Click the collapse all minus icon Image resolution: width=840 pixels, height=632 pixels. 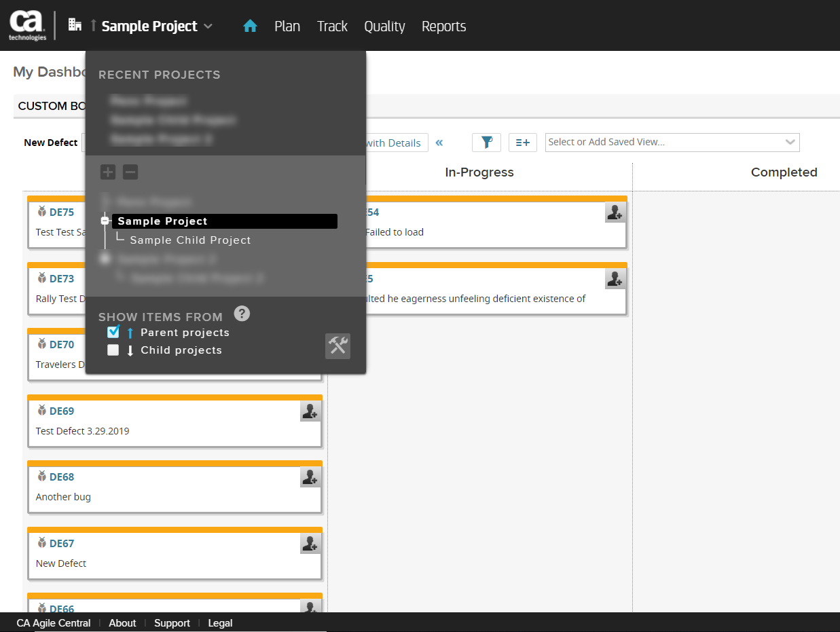pos(130,172)
